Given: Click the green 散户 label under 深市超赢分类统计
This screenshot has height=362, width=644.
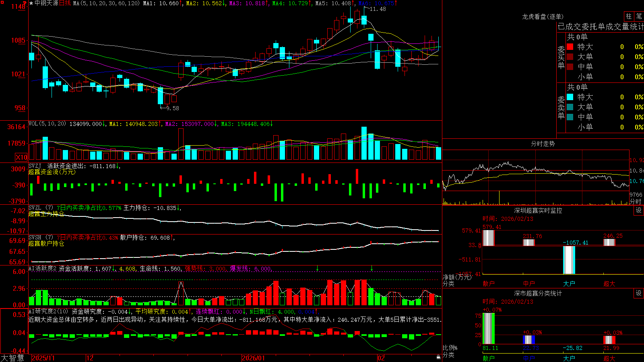Looking at the screenshot, I should [x=489, y=358].
